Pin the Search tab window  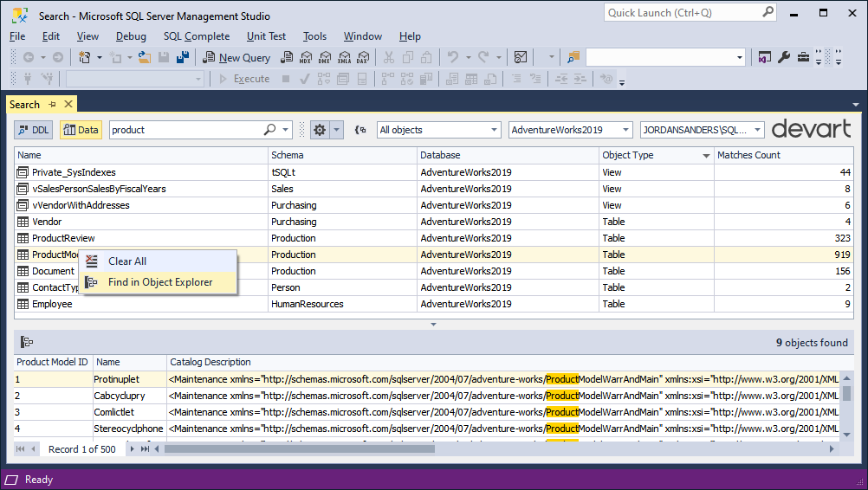tap(52, 104)
